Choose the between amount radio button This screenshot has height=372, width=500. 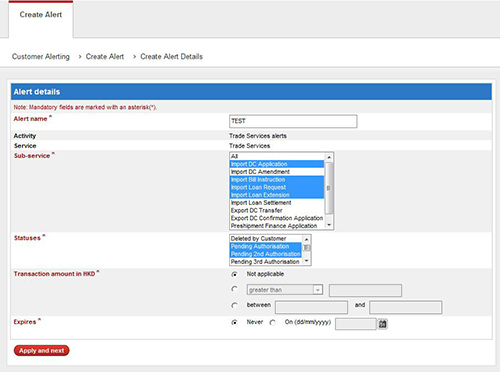coord(234,305)
